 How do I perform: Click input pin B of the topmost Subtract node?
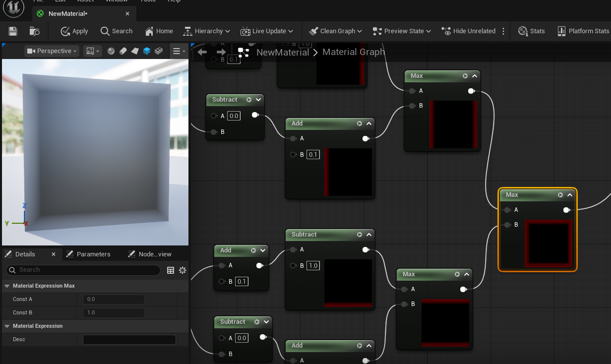pyautogui.click(x=214, y=132)
